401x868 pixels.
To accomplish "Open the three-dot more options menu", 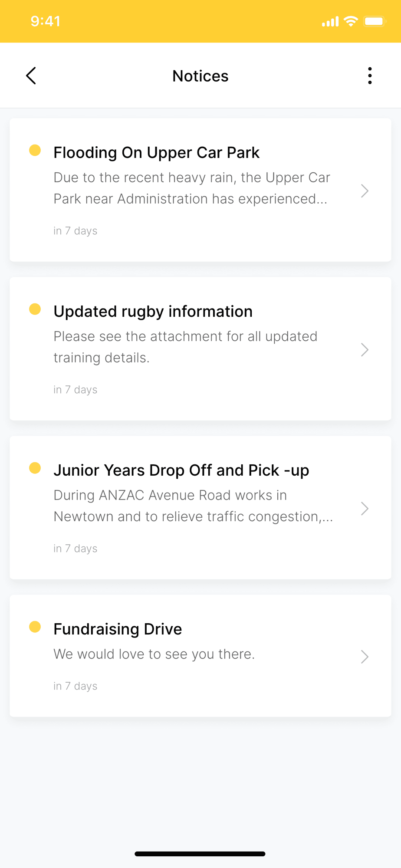I will [x=370, y=76].
